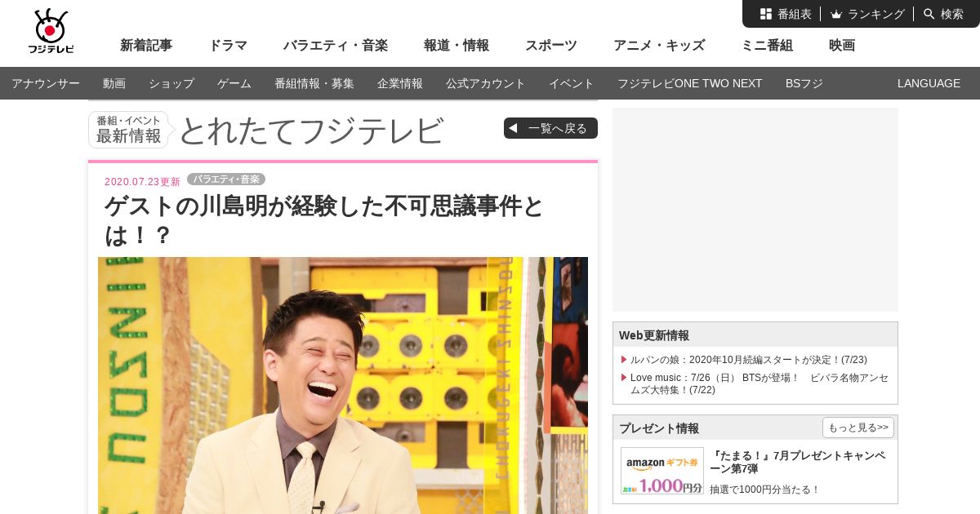Go to アナウンサー page
The image size is (980, 514).
click(x=46, y=83)
